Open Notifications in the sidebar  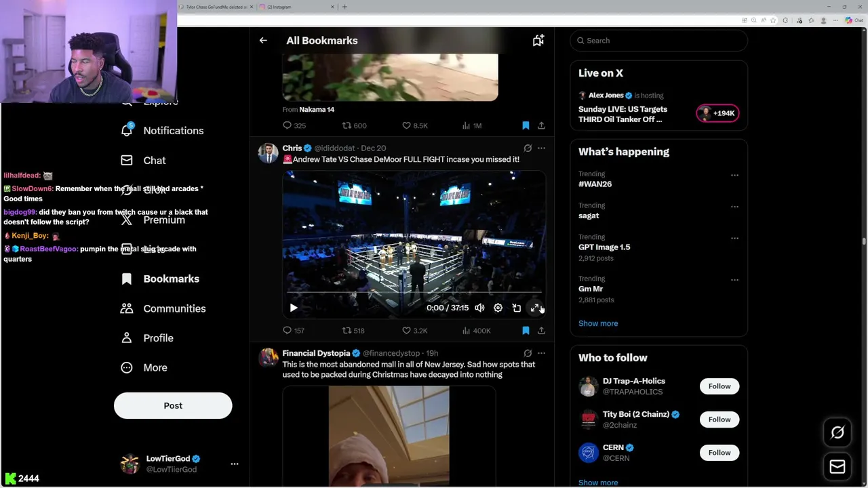[173, 131]
